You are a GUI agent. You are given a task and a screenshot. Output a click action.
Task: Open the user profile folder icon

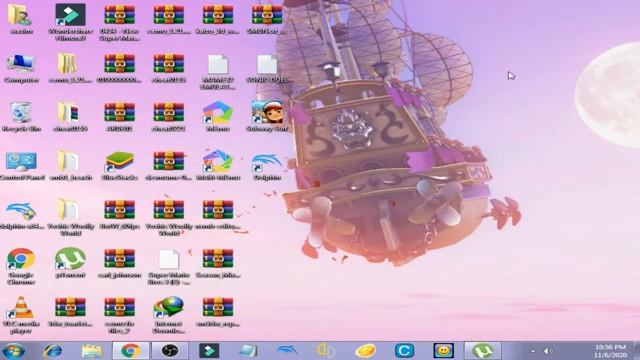click(x=21, y=19)
